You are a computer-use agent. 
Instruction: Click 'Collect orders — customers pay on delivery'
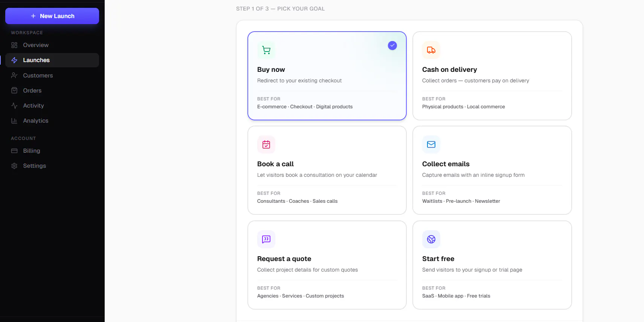(476, 80)
